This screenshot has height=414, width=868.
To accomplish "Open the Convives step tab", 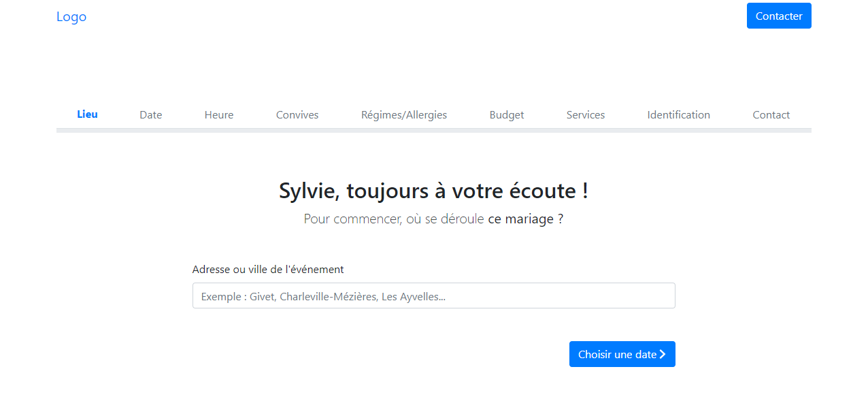I will point(297,115).
